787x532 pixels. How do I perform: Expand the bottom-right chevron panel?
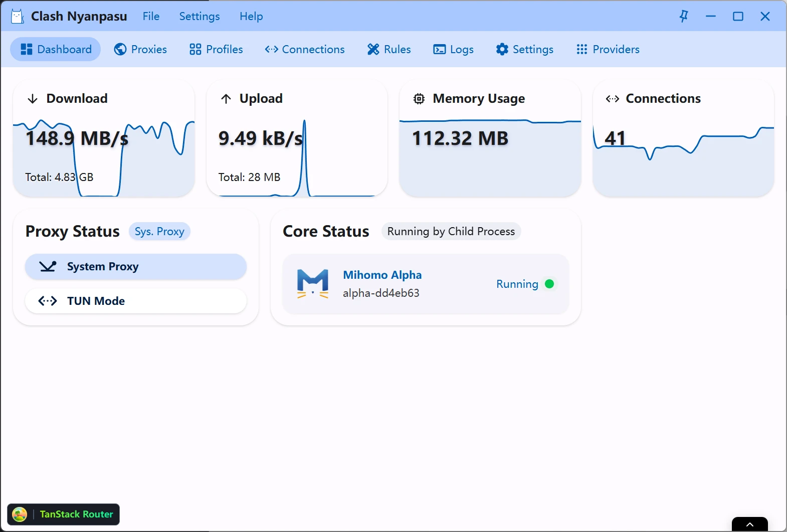(x=750, y=524)
